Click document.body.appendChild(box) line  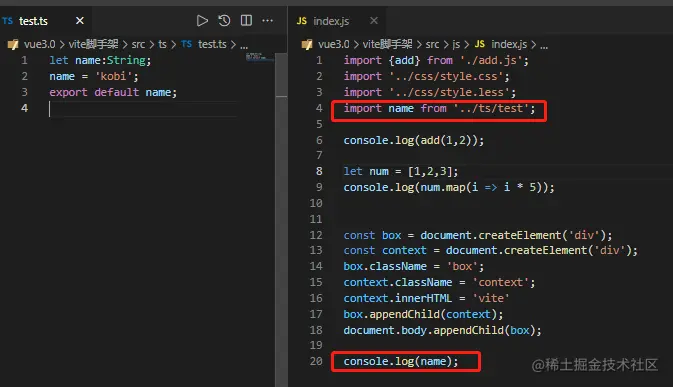pos(443,330)
